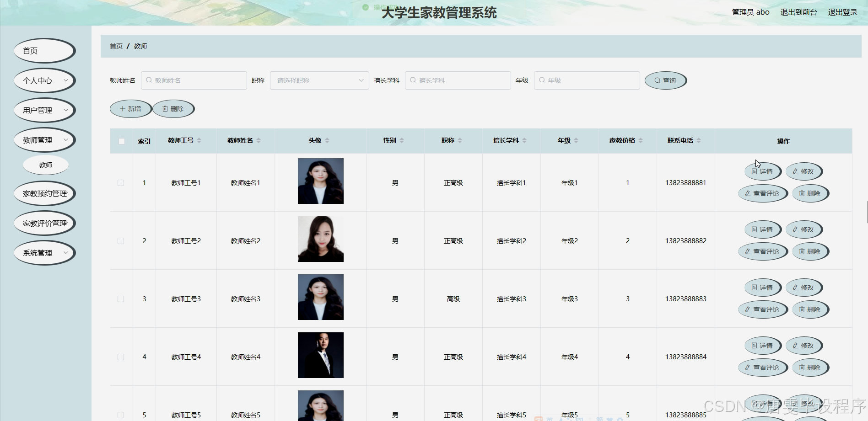Click 删除 in 教师姓名1 row
The height and width of the screenshot is (421, 868).
(810, 193)
